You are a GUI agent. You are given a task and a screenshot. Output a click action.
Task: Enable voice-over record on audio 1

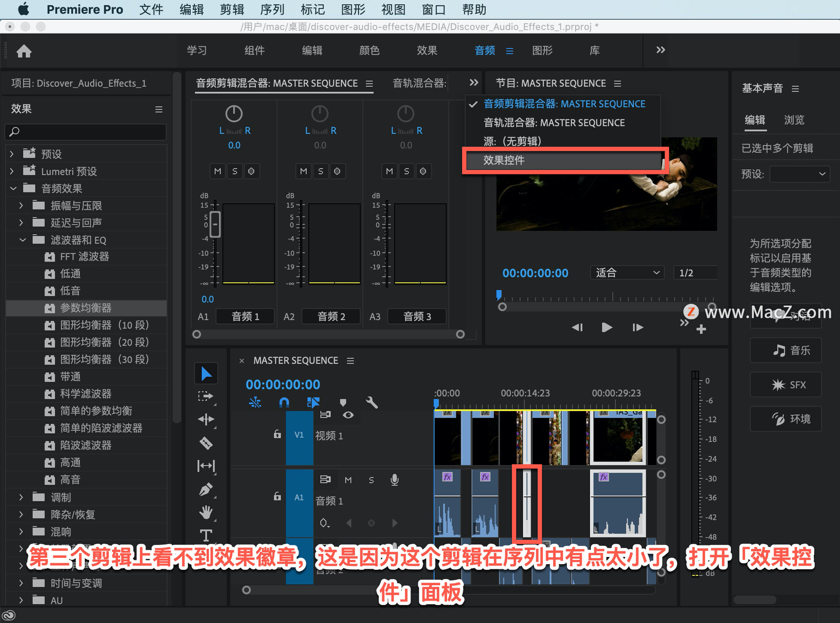394,480
